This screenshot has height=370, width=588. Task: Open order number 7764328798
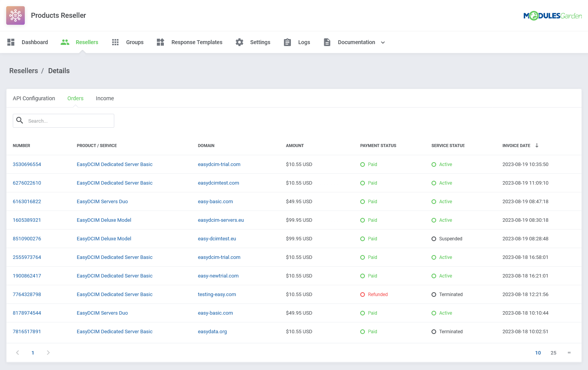click(x=27, y=295)
